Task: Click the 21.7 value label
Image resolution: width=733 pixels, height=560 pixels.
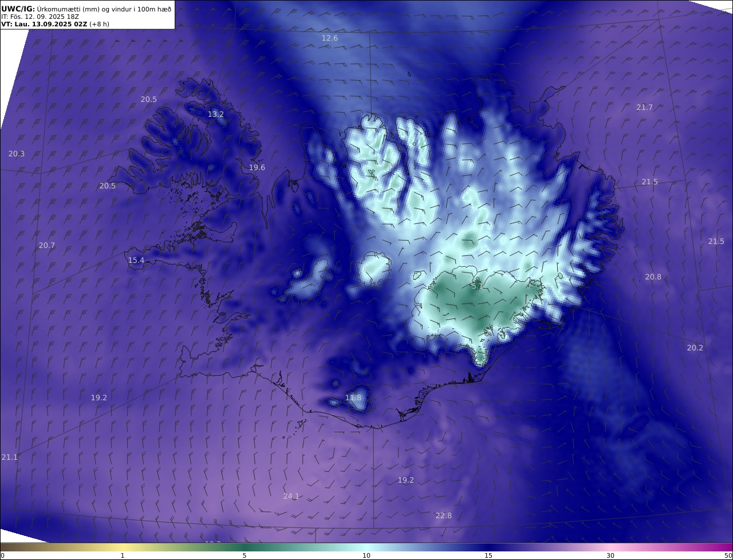Action: click(x=644, y=108)
